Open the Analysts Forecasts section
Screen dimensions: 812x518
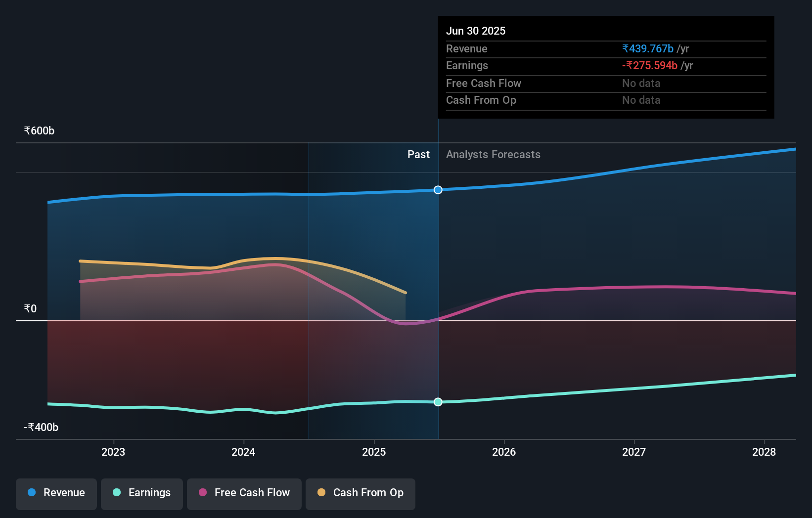tap(493, 154)
